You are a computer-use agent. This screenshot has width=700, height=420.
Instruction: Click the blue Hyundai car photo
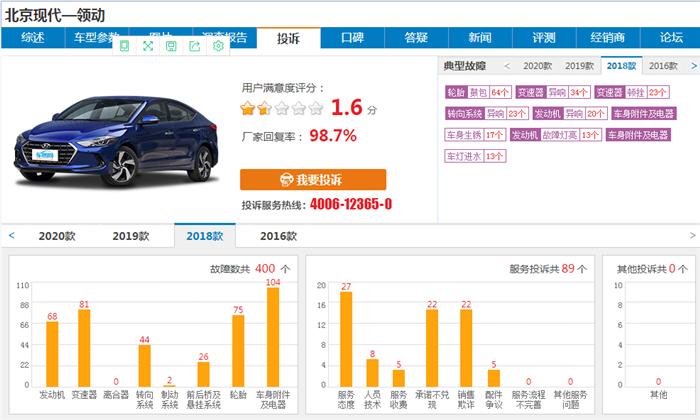click(117, 140)
